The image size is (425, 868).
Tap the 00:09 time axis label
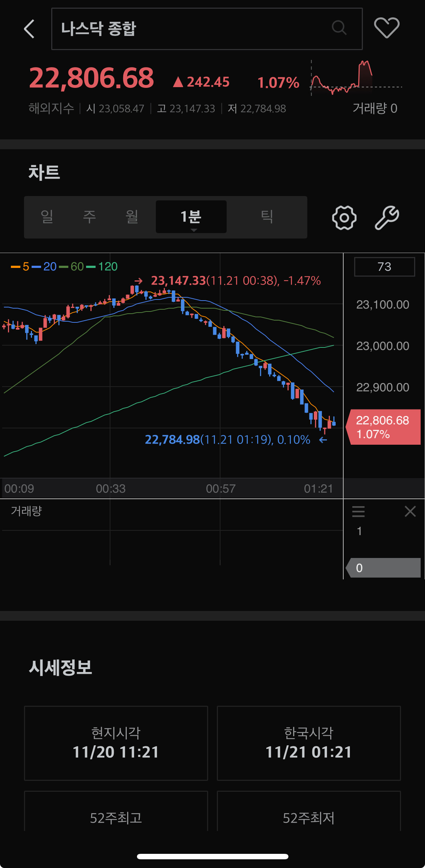point(19,489)
